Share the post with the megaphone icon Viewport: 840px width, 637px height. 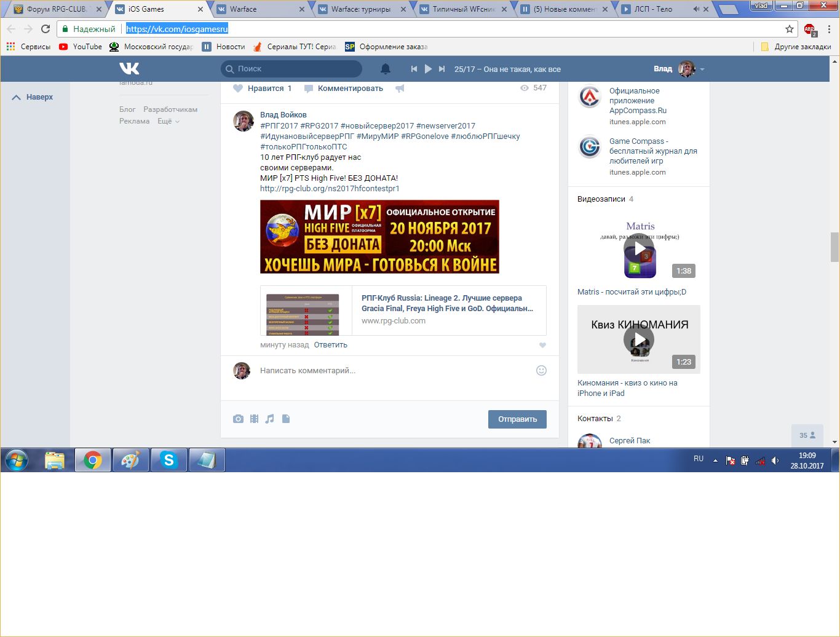tap(400, 89)
